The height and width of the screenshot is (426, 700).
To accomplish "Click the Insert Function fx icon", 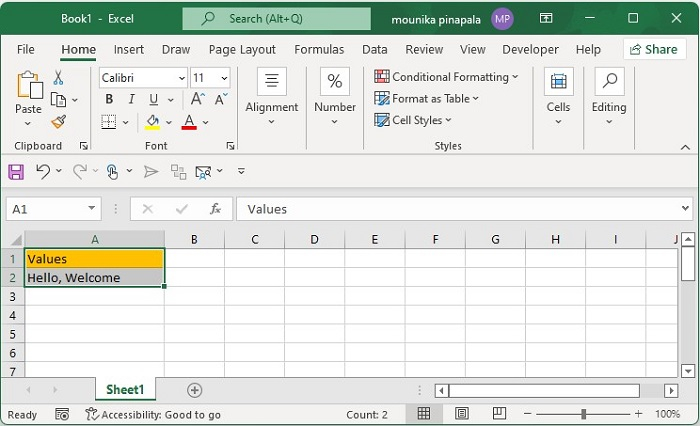I will 215,209.
